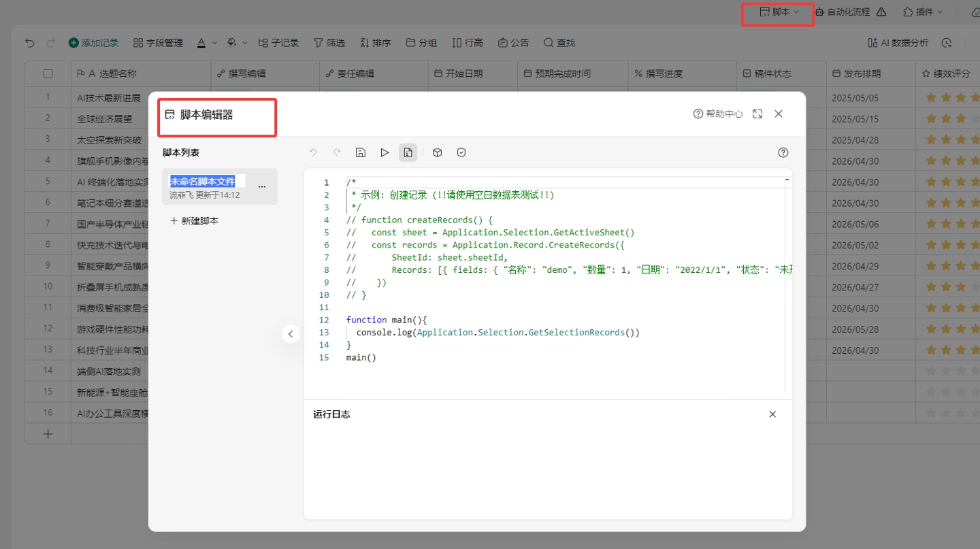The image size is (980, 549).
Task: Undo the last edit in script editor
Action: [313, 152]
